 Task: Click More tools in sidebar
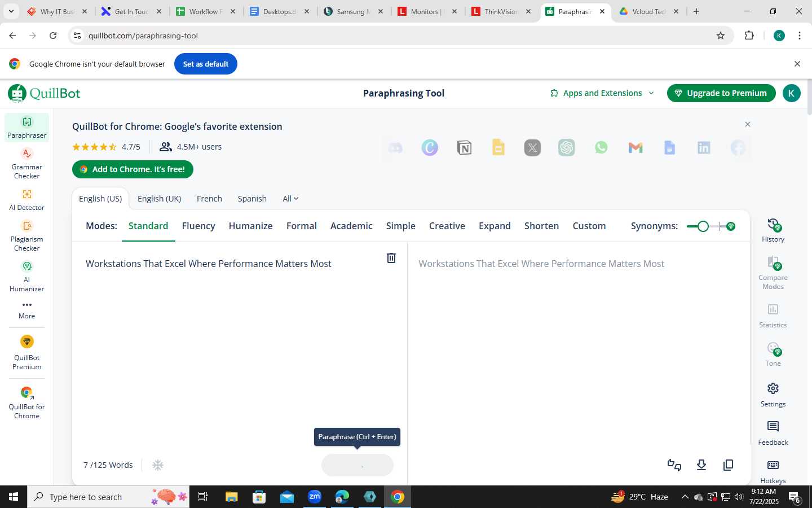pos(27,310)
